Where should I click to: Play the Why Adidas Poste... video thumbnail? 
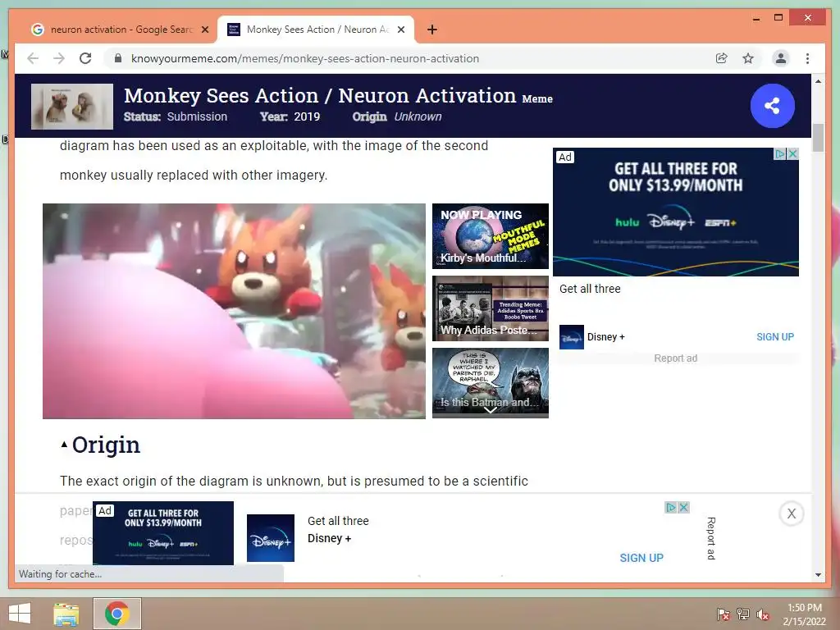click(x=491, y=308)
